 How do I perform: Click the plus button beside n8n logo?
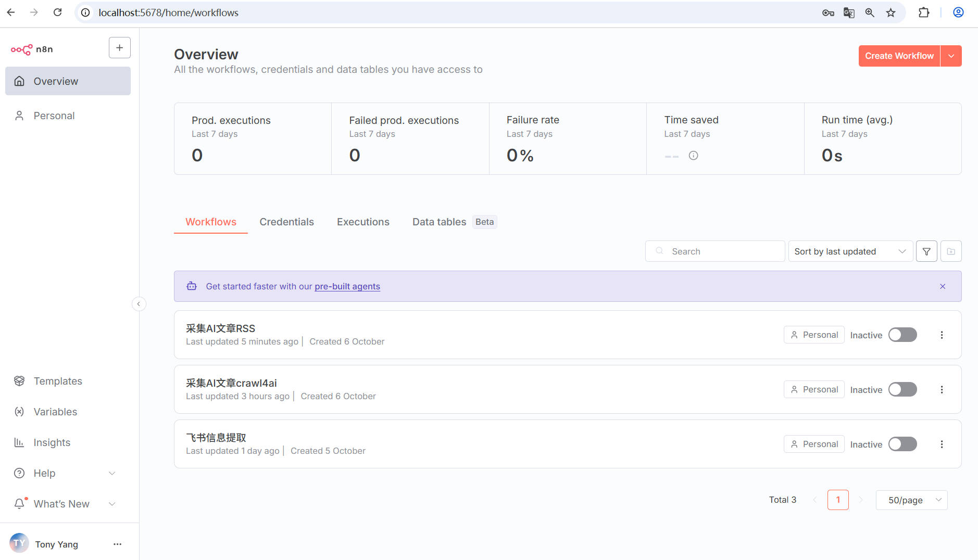point(119,48)
